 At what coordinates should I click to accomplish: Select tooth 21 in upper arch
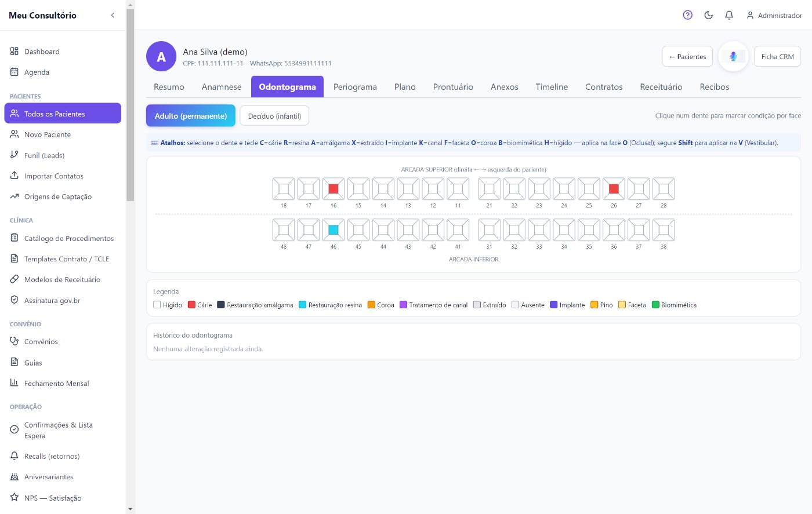490,189
